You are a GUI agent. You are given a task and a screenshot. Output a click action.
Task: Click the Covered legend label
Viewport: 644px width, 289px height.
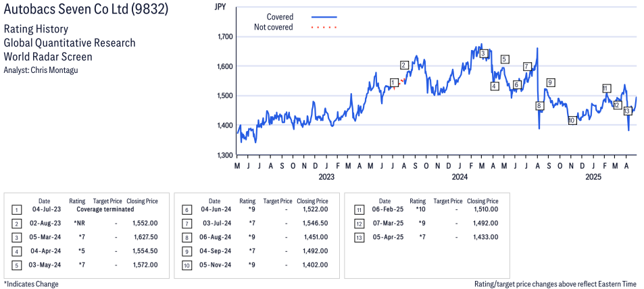pyautogui.click(x=280, y=17)
